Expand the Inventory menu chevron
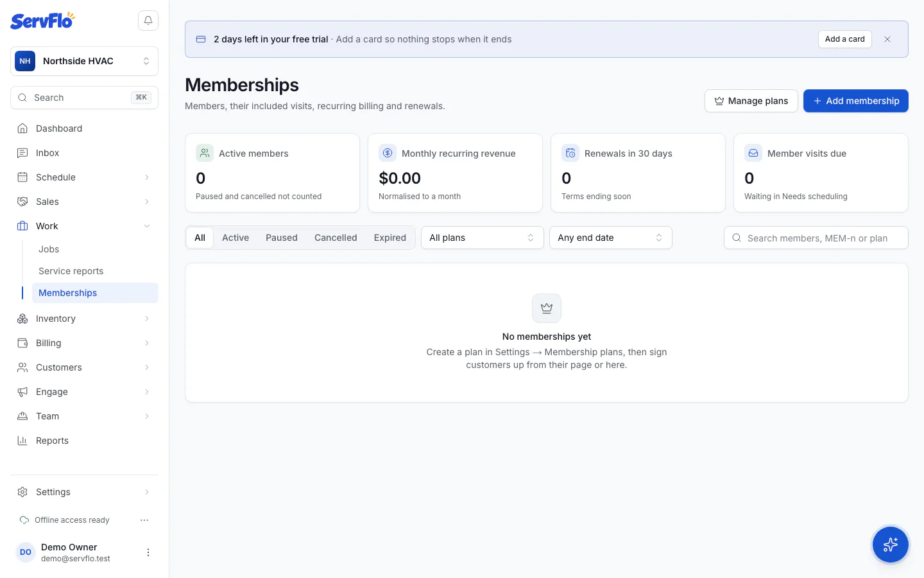The width and height of the screenshot is (924, 578). click(x=147, y=319)
